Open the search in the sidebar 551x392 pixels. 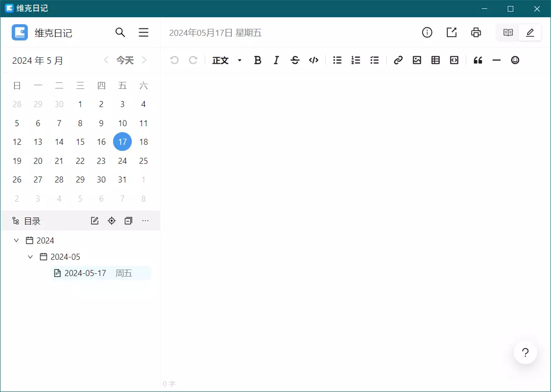[120, 33]
